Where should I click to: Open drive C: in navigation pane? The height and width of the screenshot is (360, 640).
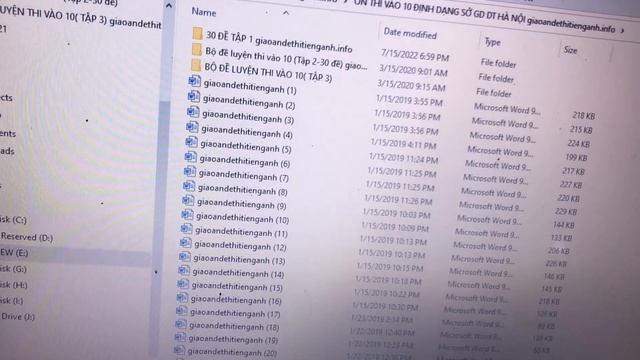coord(13,220)
